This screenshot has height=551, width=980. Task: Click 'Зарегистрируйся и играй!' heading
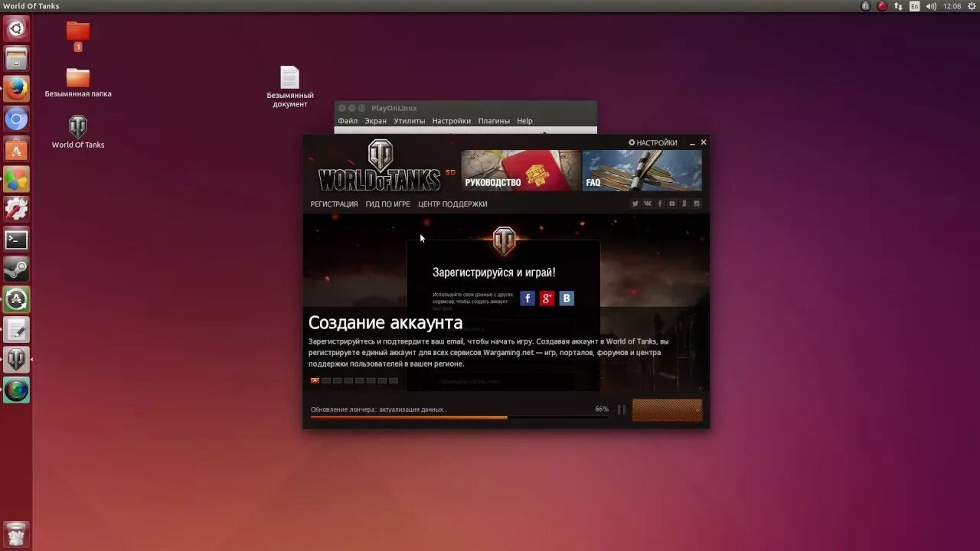coord(494,272)
